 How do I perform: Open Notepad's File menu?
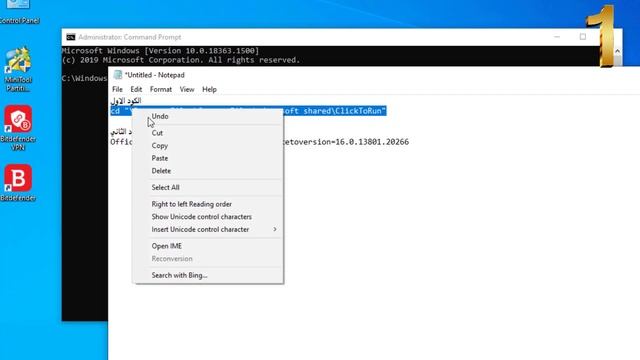(117, 89)
